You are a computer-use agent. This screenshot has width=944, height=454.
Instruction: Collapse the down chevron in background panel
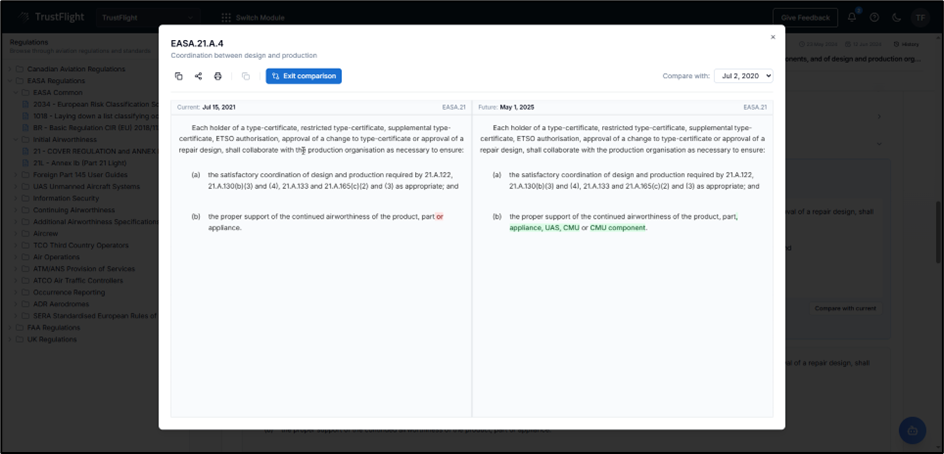(878, 145)
